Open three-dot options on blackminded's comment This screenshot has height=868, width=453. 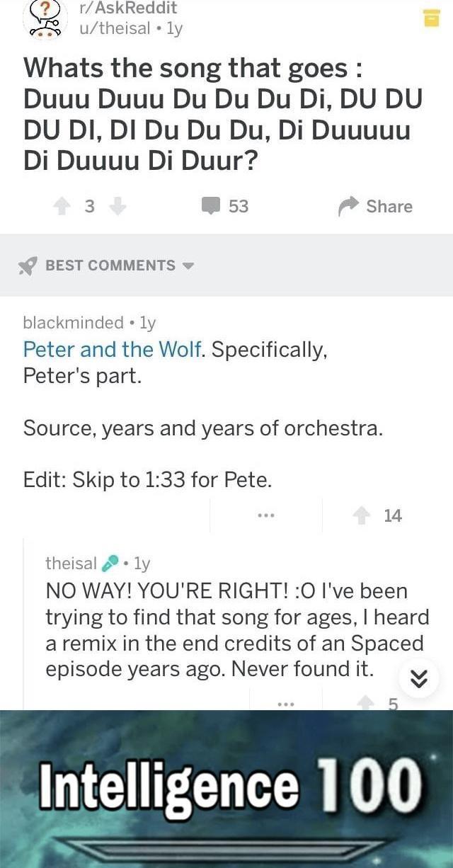[x=266, y=515]
